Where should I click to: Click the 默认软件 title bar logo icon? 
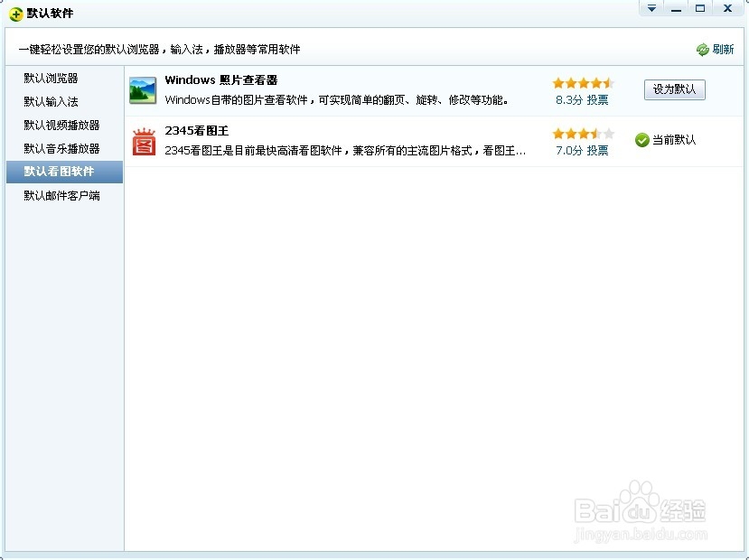(x=15, y=14)
